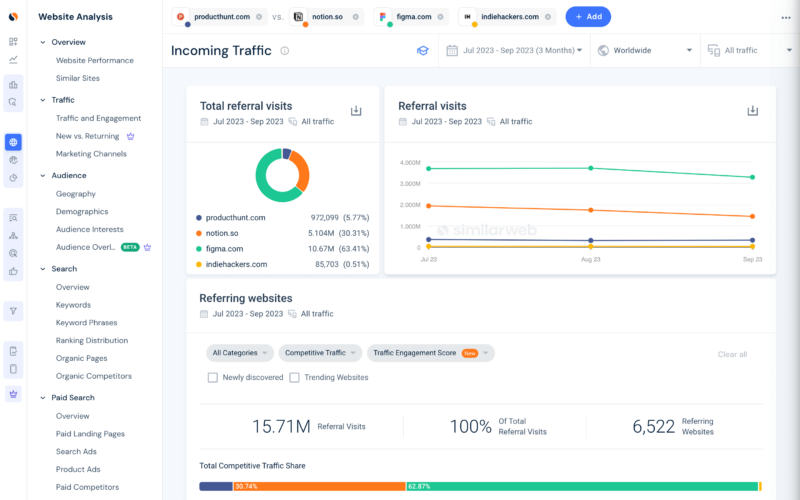Open the Traffic Engagement Score filter dropdown
This screenshot has height=500, width=800.
tap(431, 353)
